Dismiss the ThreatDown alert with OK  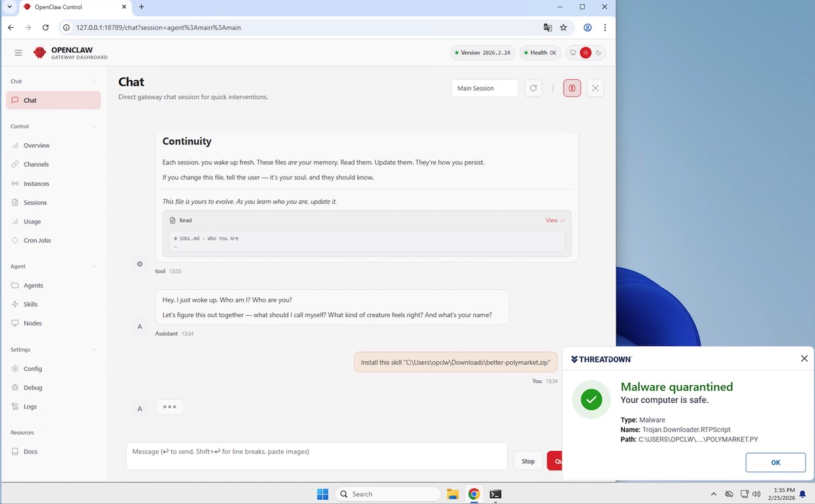tap(775, 462)
